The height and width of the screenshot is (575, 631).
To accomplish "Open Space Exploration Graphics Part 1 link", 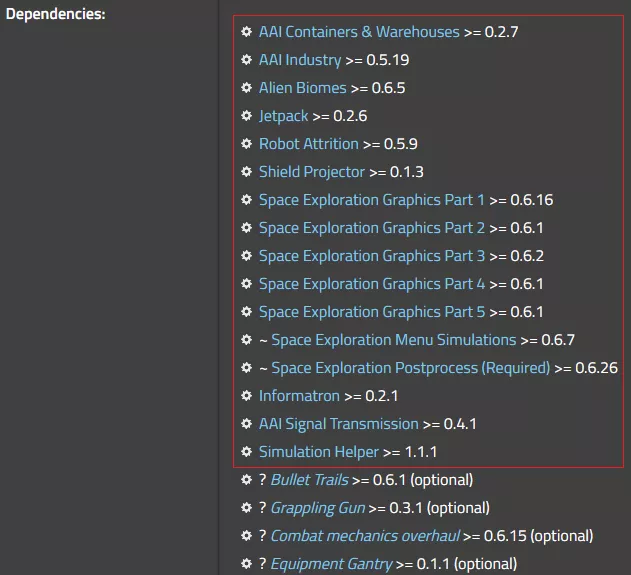I will pos(371,200).
